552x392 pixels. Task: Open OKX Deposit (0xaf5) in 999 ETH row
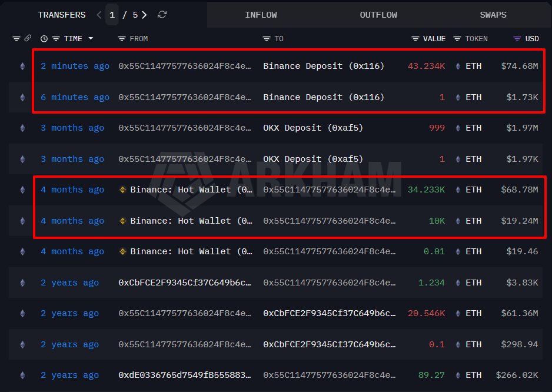click(x=313, y=128)
